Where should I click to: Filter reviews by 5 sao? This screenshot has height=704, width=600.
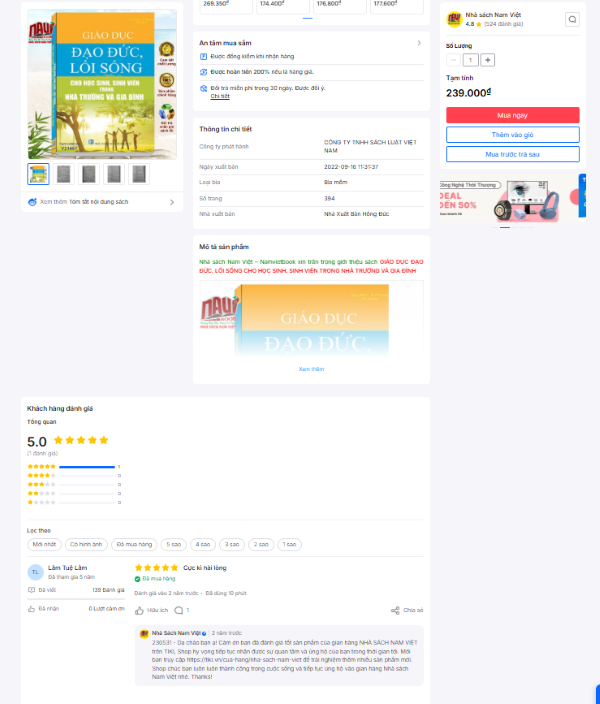[x=173, y=544]
